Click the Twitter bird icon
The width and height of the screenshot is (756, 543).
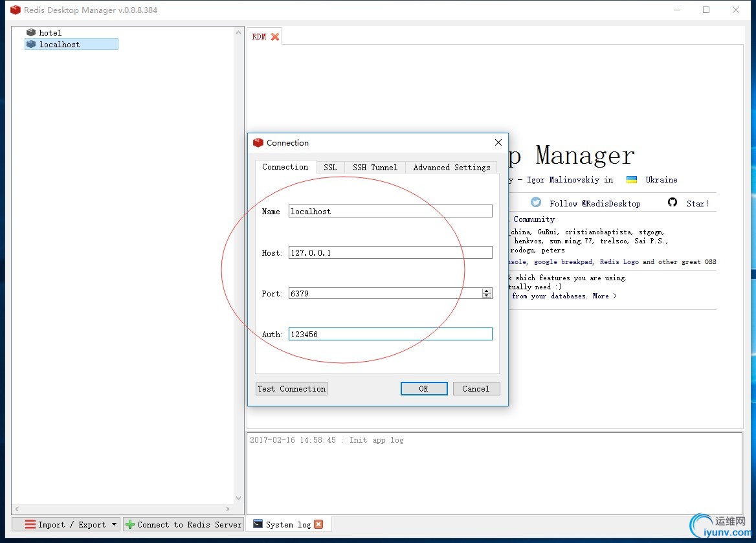pos(536,202)
